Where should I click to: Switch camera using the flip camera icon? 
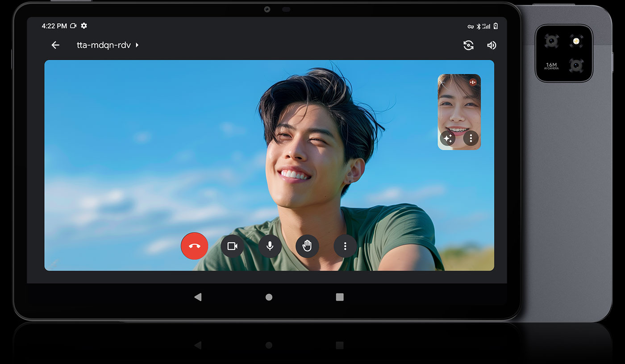click(x=468, y=45)
